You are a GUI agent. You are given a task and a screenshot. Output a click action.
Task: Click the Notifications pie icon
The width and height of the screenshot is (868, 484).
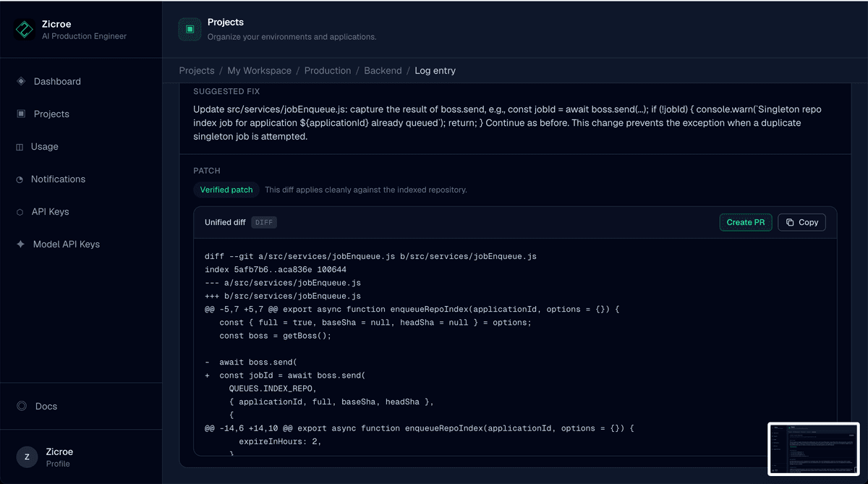[20, 179]
